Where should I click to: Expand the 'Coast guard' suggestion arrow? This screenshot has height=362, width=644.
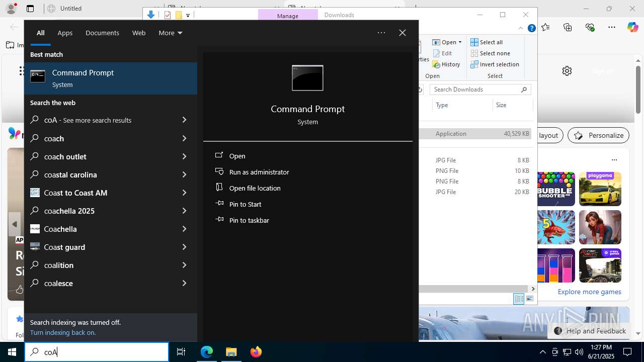pos(184,247)
